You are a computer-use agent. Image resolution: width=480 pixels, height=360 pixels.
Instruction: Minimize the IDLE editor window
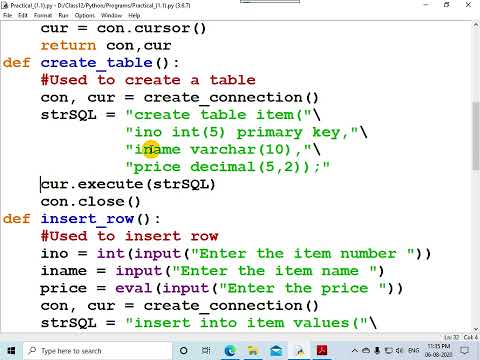(x=426, y=5)
